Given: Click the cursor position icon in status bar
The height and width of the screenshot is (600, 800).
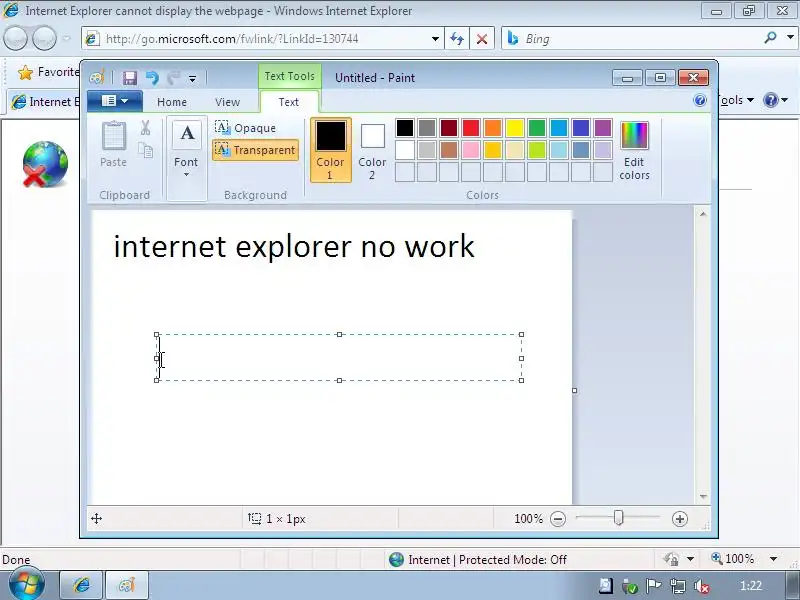Looking at the screenshot, I should pyautogui.click(x=96, y=519).
